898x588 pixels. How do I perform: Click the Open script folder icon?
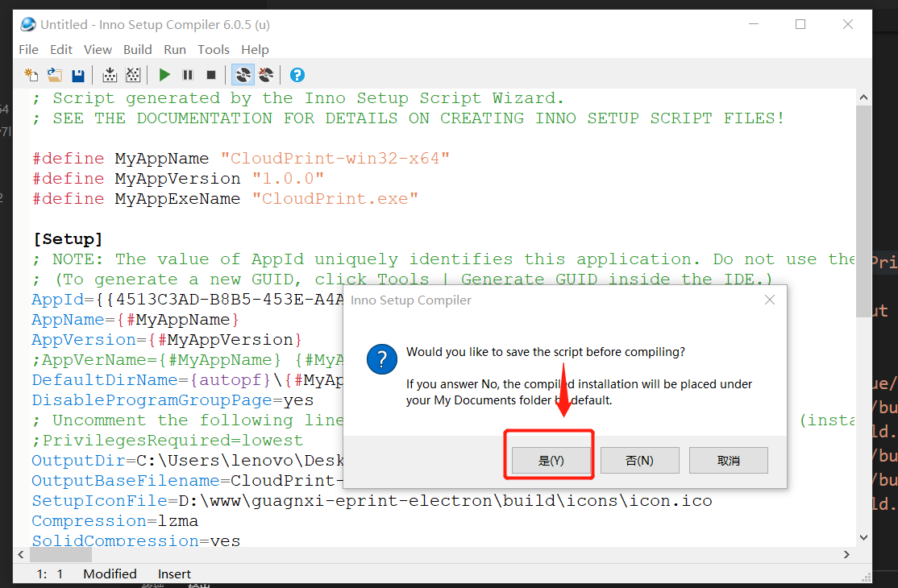[55, 75]
